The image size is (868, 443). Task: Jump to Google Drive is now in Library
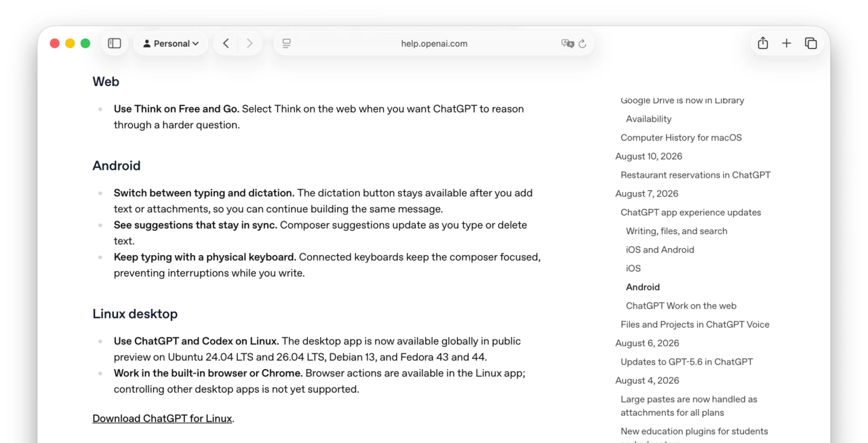(682, 100)
